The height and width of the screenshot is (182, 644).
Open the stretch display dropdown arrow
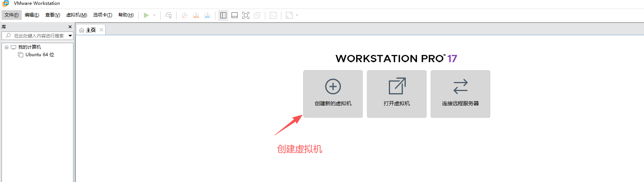(x=297, y=15)
